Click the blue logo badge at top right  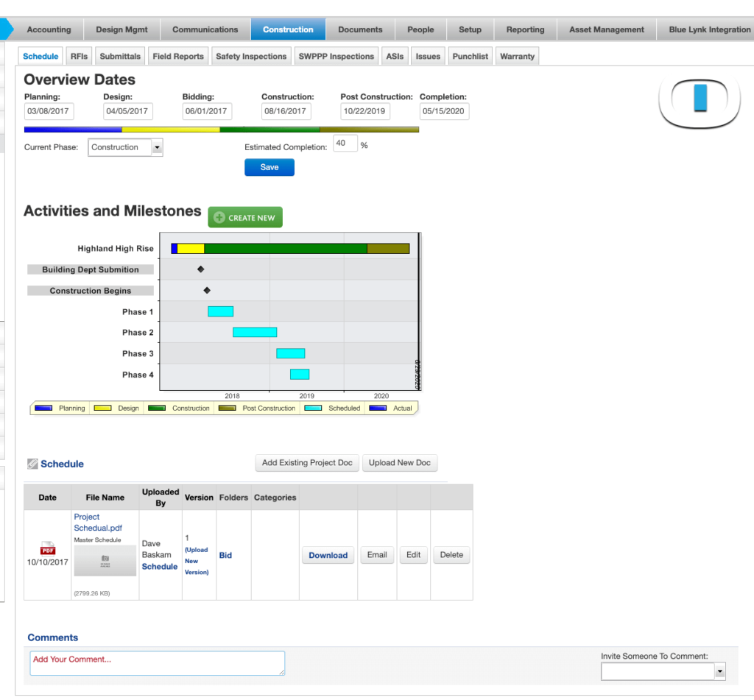(700, 103)
